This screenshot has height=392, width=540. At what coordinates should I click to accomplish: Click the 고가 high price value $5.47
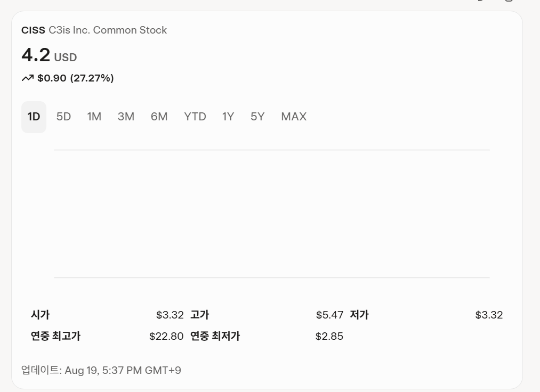coord(329,315)
